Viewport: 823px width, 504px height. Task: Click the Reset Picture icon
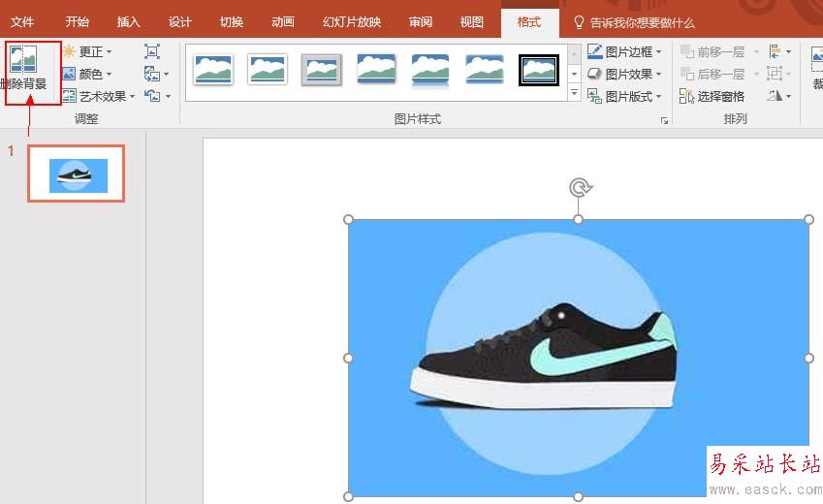pyautogui.click(x=152, y=96)
